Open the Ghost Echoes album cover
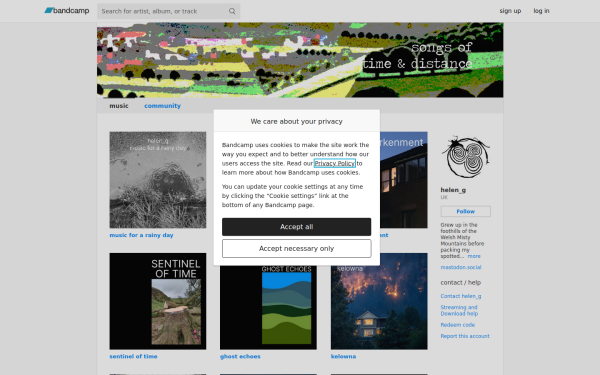This screenshot has height=375, width=600. [268, 307]
